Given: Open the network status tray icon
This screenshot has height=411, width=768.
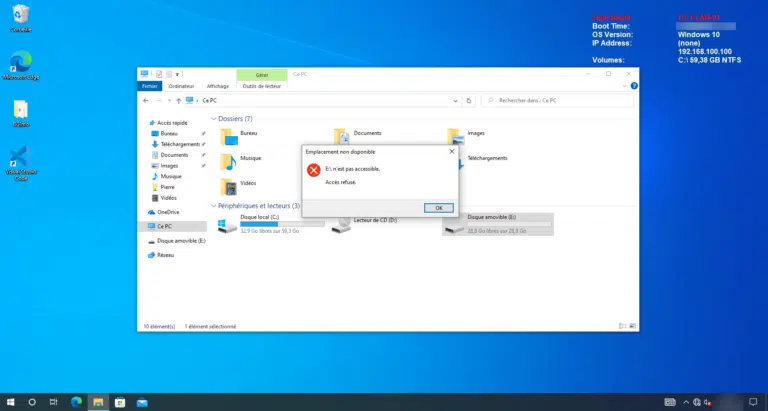Looking at the screenshot, I should coord(697,402).
